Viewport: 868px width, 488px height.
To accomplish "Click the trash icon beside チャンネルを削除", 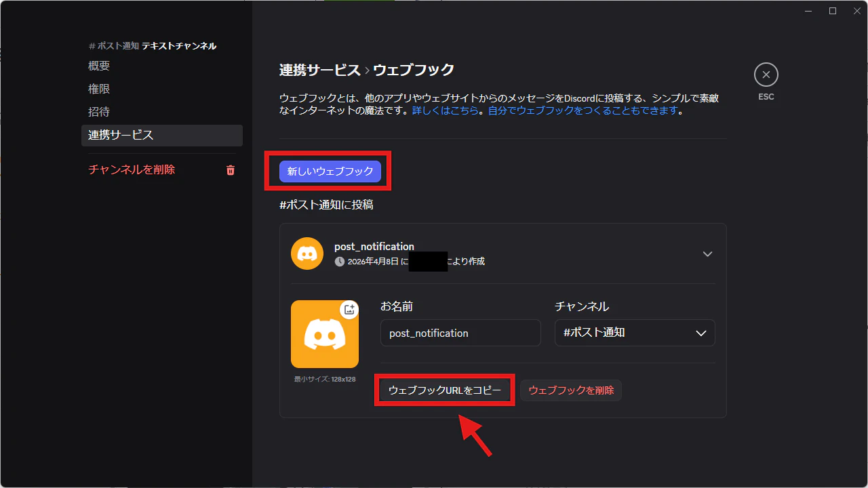I will [x=231, y=170].
